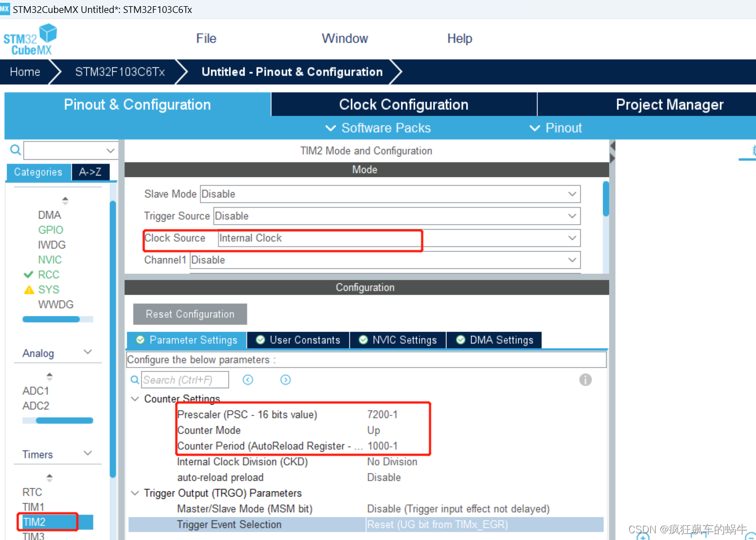The image size is (756, 540).
Task: Open the category search combo box arrow
Action: pyautogui.click(x=110, y=150)
